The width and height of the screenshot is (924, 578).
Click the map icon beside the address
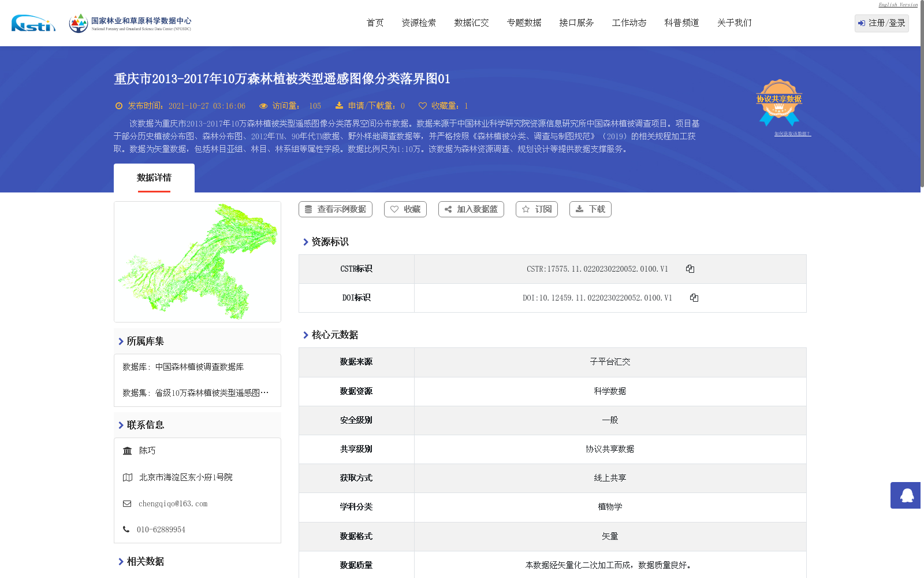(x=128, y=477)
